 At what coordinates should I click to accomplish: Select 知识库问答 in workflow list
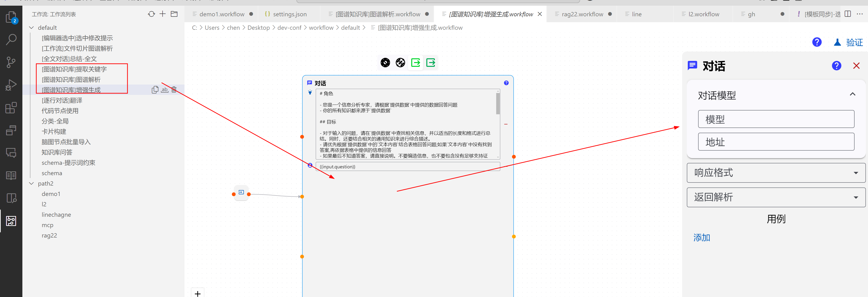[57, 152]
